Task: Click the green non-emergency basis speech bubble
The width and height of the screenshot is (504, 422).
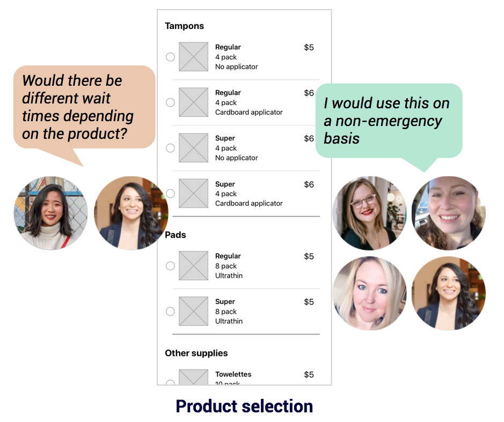Action: tap(388, 121)
